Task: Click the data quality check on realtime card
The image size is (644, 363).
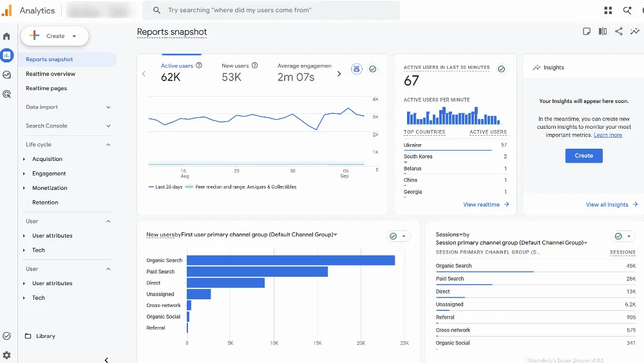Action: click(501, 69)
